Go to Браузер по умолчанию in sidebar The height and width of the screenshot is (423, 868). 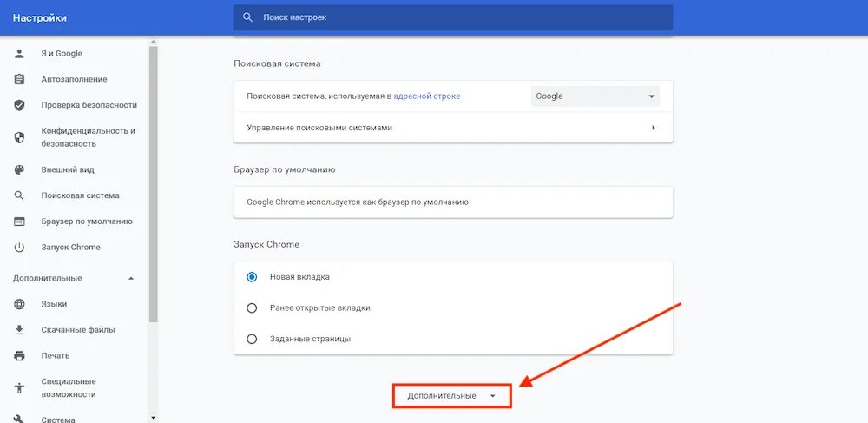coord(87,221)
